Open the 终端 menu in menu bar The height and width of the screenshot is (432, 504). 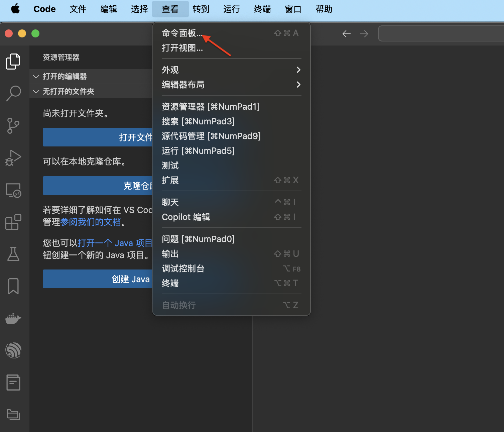pyautogui.click(x=262, y=9)
